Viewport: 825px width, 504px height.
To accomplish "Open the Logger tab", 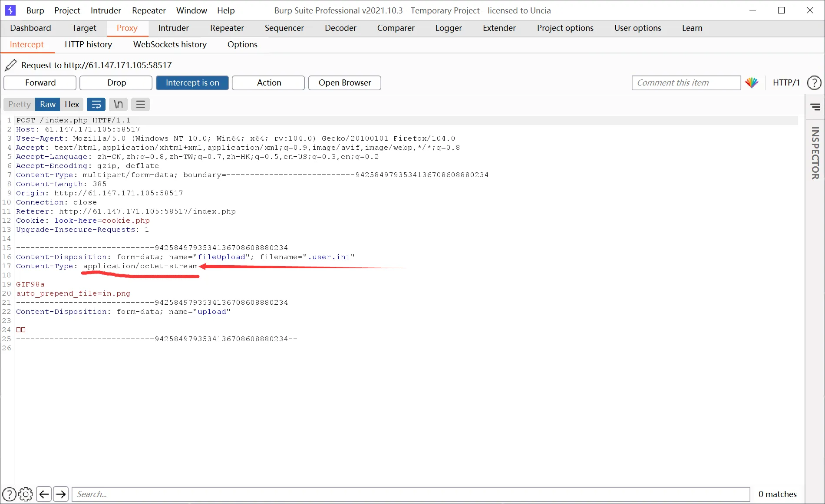I will click(x=449, y=28).
